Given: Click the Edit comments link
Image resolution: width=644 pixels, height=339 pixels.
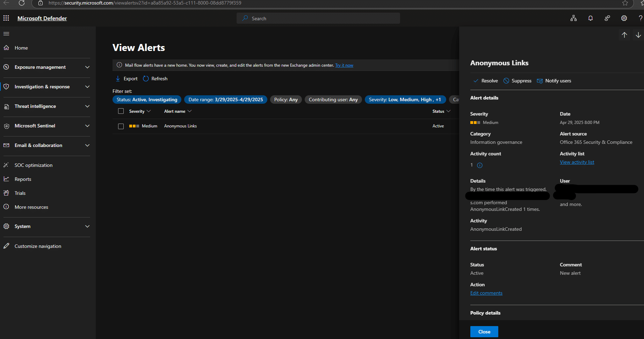Looking at the screenshot, I should coord(486,293).
